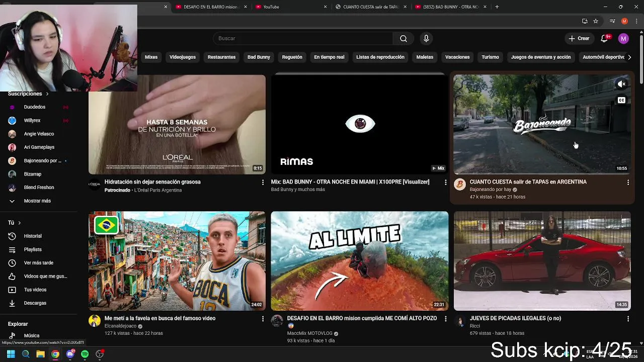
Task: Open options for Bad Bunny mix
Action: point(445,182)
